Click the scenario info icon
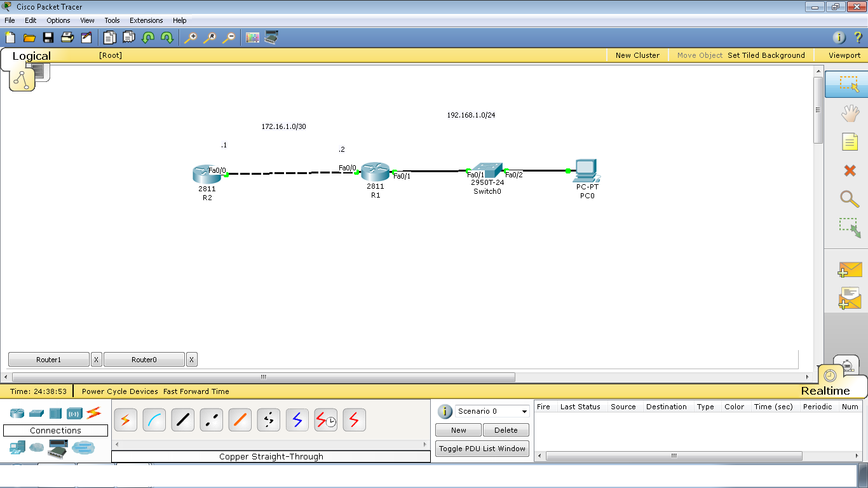 point(445,411)
